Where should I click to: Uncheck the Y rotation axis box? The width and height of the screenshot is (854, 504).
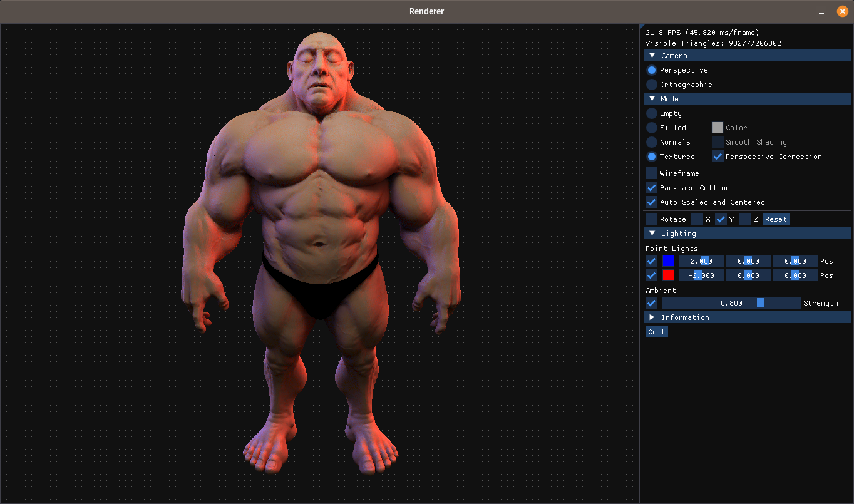(721, 219)
